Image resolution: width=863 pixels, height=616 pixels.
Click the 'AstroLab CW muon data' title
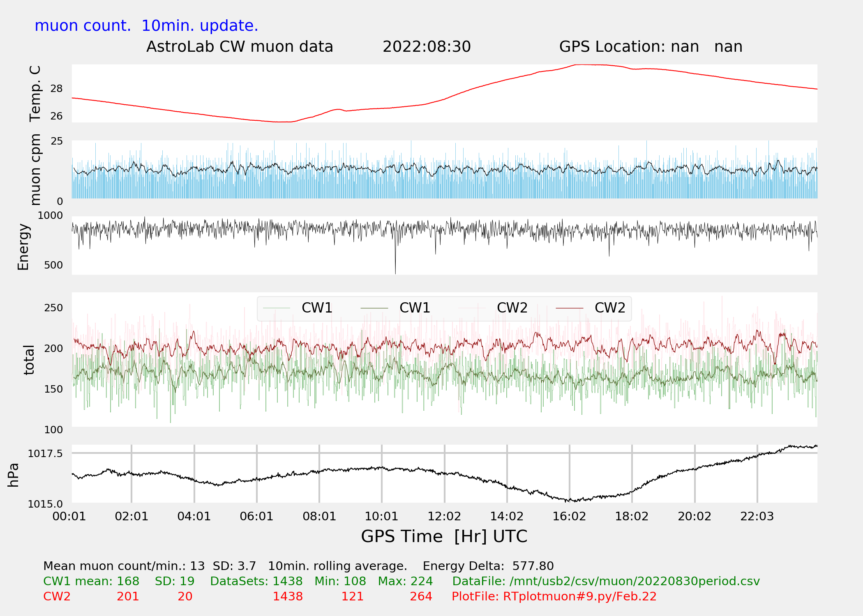(x=240, y=47)
